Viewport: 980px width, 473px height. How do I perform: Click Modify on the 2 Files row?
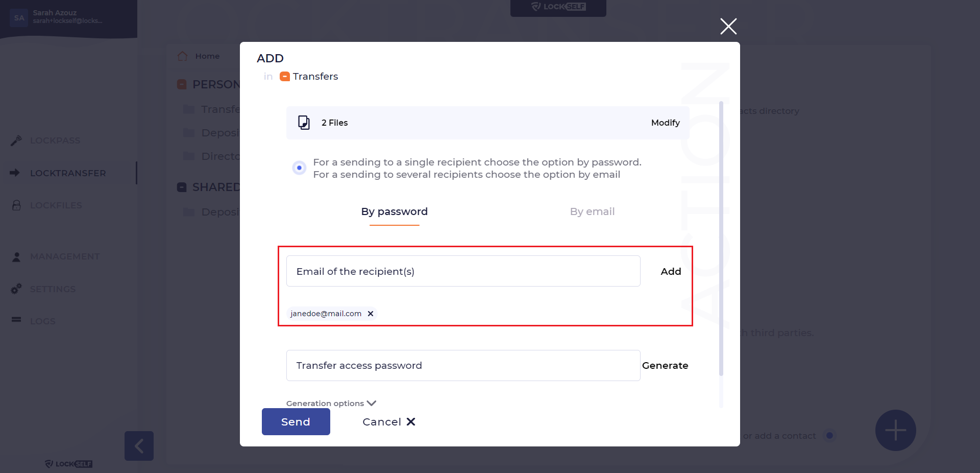pyautogui.click(x=666, y=123)
